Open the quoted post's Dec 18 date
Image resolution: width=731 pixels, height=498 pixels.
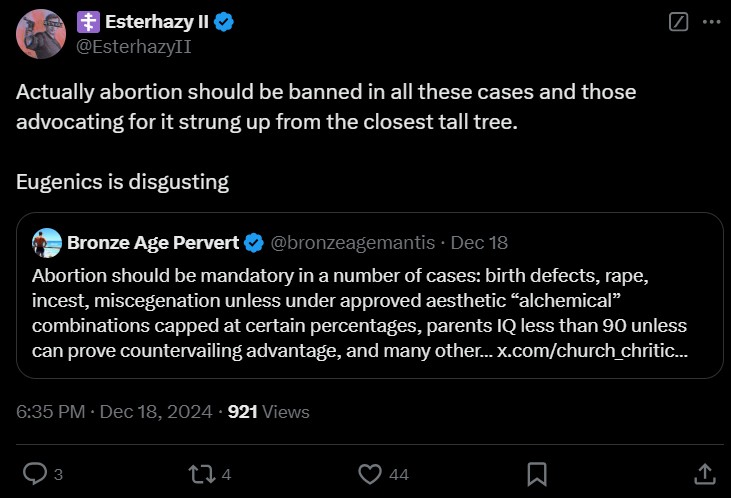[x=478, y=242]
